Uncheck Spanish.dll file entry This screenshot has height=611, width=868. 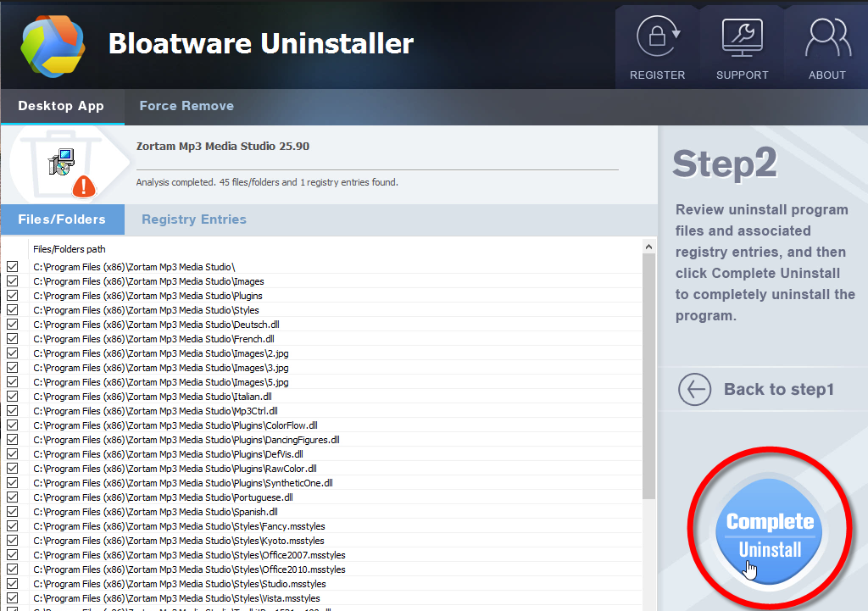(12, 511)
